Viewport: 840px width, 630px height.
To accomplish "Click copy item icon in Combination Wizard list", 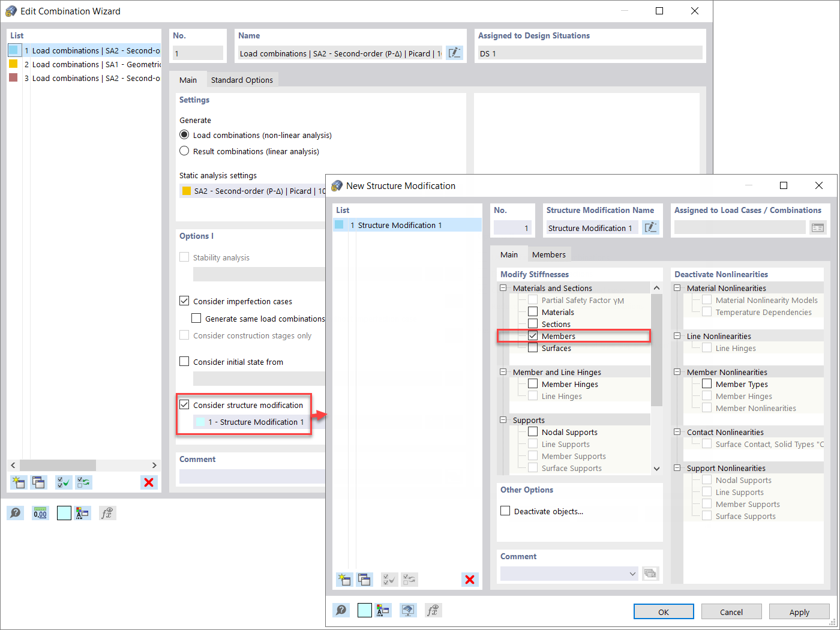I will (x=39, y=482).
